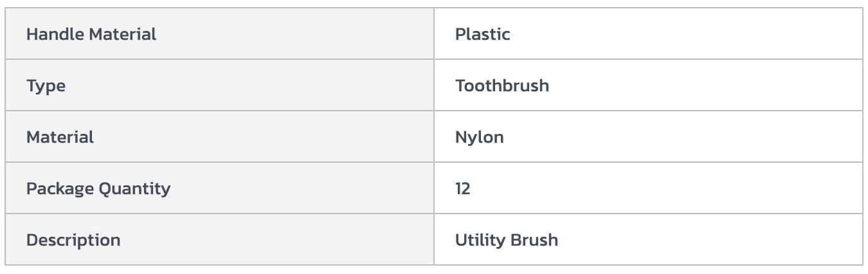The width and height of the screenshot is (868, 274).
Task: Click the Type row label
Action: coord(46,86)
